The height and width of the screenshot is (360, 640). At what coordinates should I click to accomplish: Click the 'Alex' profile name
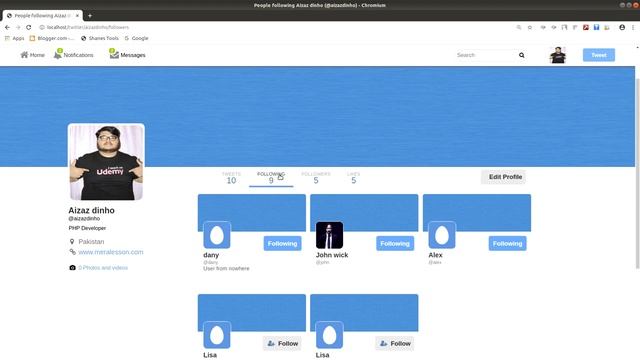[x=435, y=255]
